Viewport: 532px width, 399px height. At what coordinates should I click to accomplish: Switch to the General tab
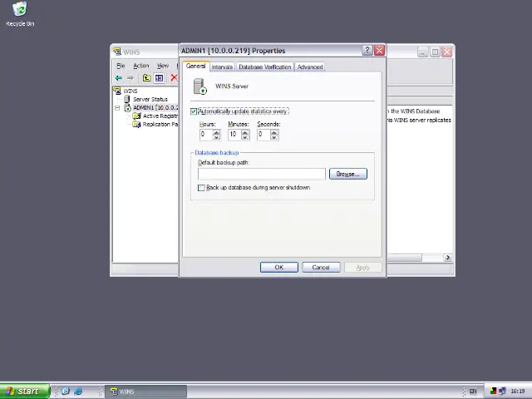196,66
